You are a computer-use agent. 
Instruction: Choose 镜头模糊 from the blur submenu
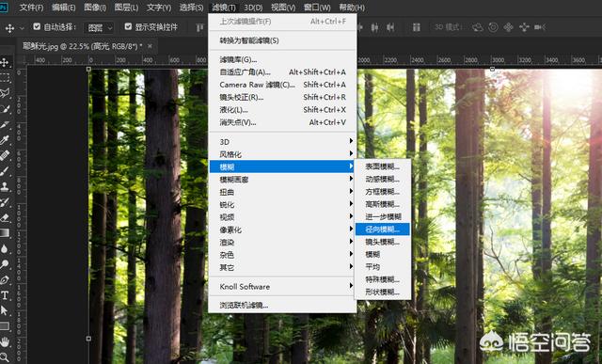[x=383, y=242]
